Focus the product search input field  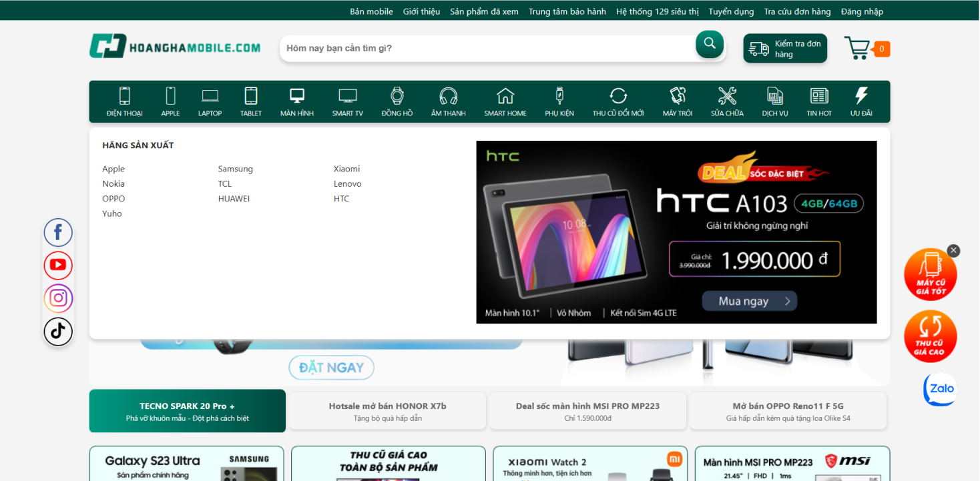(487, 48)
